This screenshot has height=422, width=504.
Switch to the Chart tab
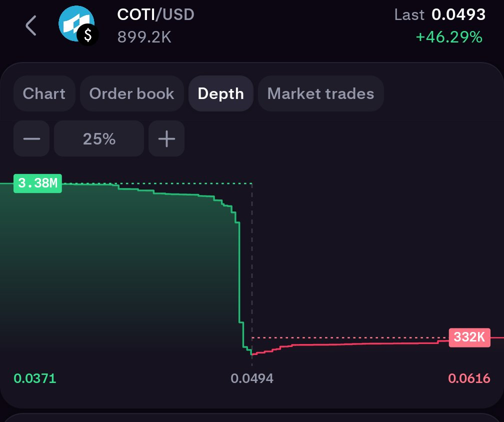[x=44, y=93]
